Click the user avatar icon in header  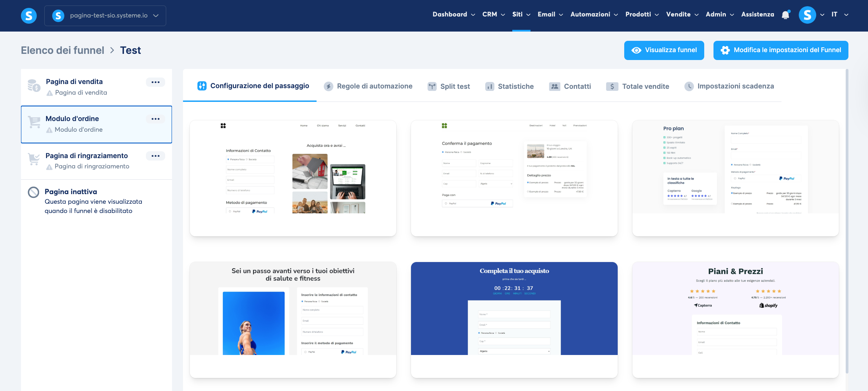807,15
